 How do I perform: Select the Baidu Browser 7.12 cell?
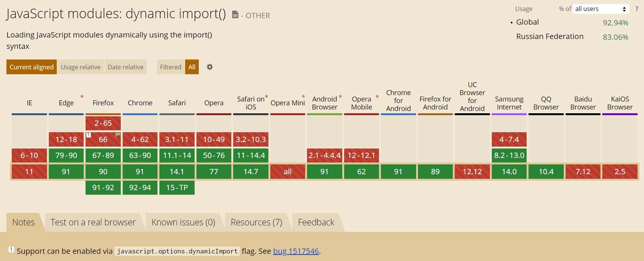click(583, 172)
